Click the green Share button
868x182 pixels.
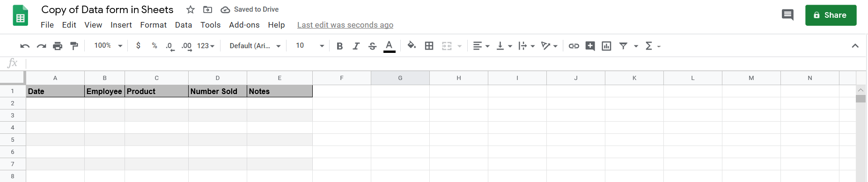click(831, 15)
